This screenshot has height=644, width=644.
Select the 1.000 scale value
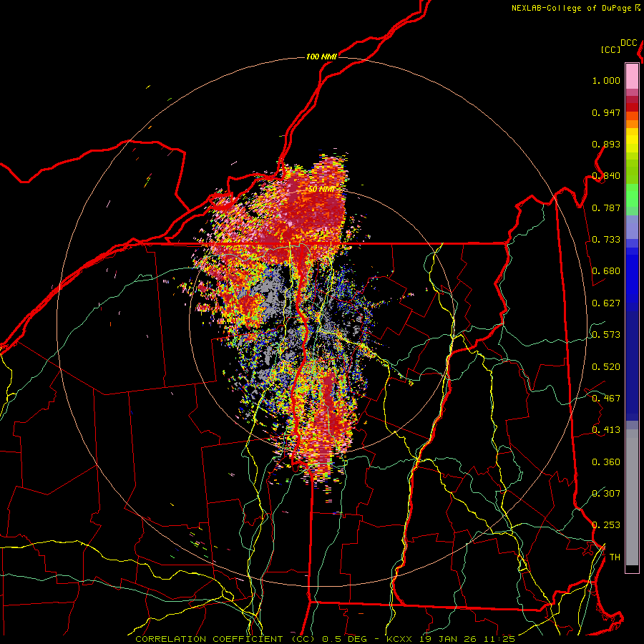[x=606, y=80]
